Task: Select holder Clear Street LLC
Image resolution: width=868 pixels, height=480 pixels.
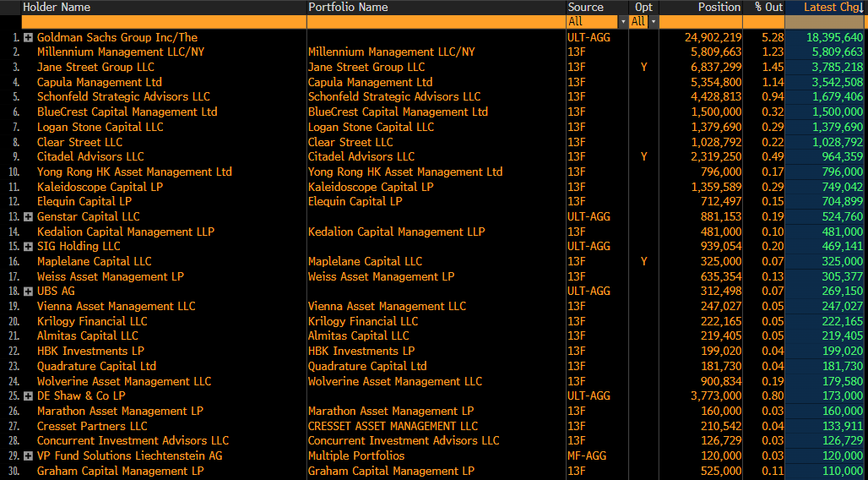Action: coord(79,142)
